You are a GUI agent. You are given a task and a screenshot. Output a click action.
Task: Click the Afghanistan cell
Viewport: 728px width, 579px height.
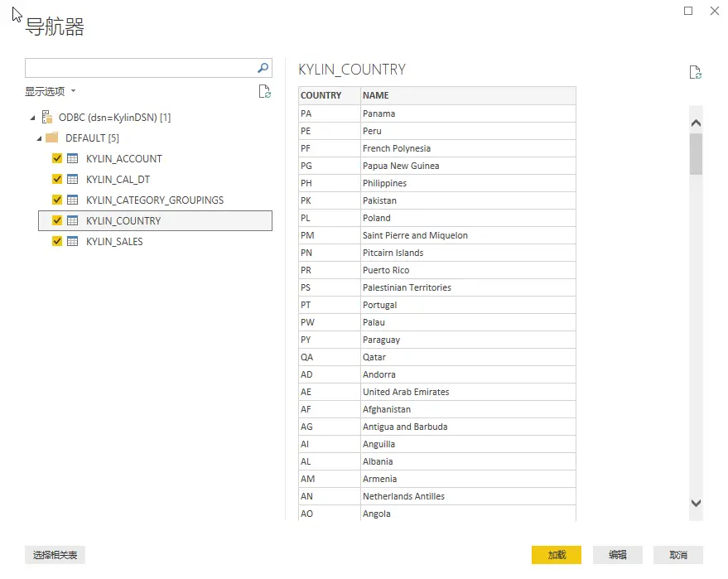(x=468, y=409)
